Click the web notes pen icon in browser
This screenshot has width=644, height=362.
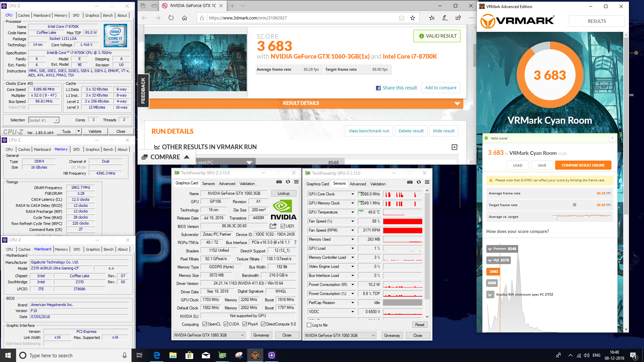click(x=445, y=18)
